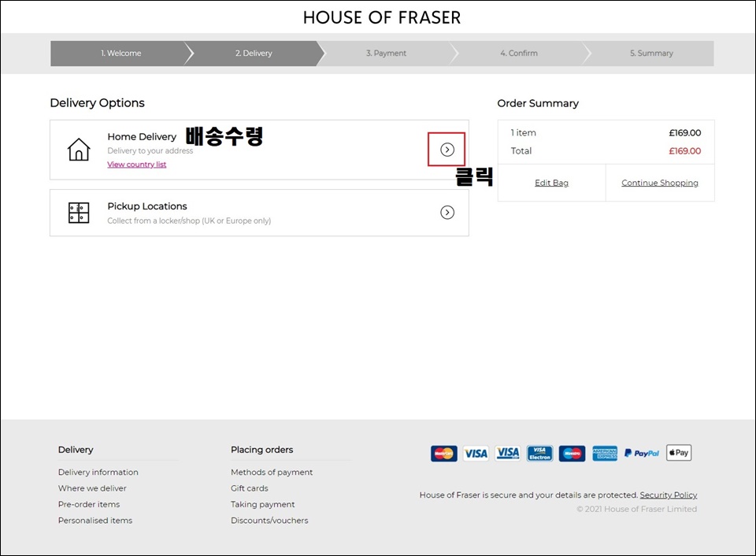Click the red Total price £169.00
Viewport: 756px width, 556px height.
tap(685, 151)
